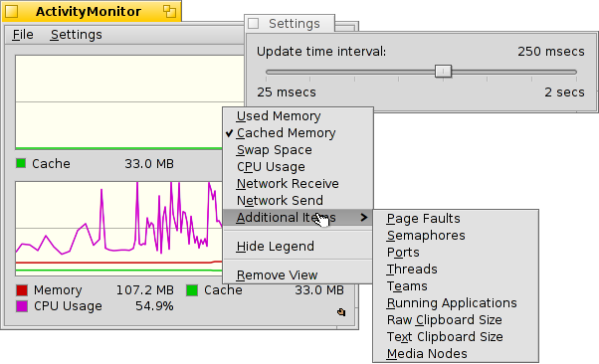
Task: Select Page Faults in the submenu
Action: coord(456,219)
